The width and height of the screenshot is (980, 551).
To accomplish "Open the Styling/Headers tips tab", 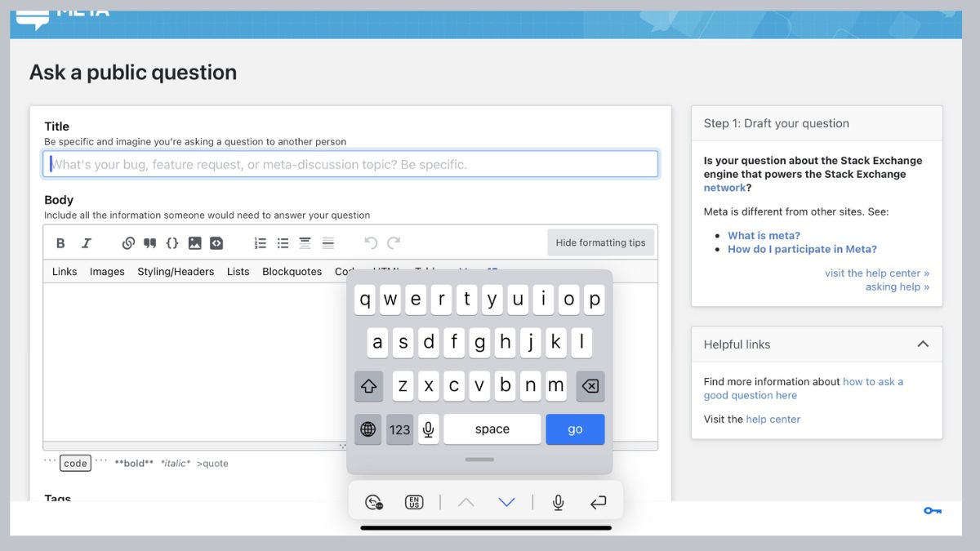I will pyautogui.click(x=176, y=272).
